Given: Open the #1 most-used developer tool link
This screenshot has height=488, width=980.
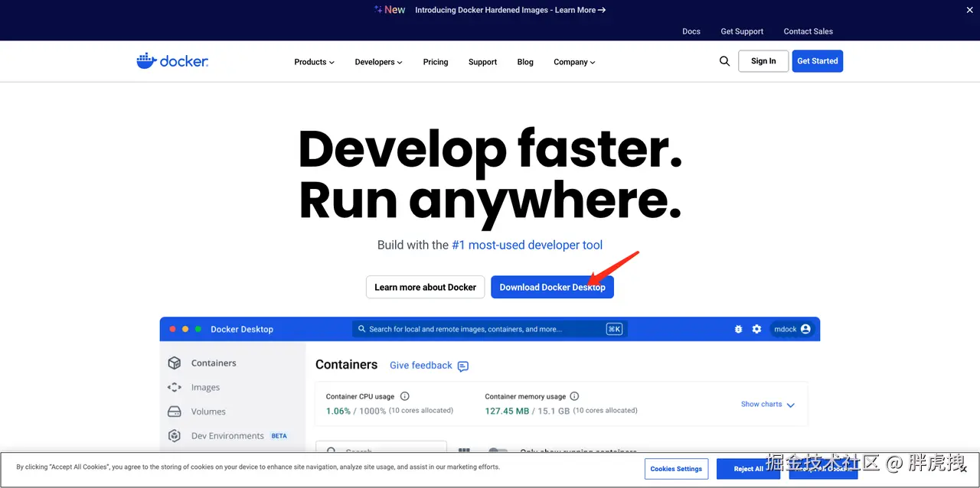Looking at the screenshot, I should [527, 245].
